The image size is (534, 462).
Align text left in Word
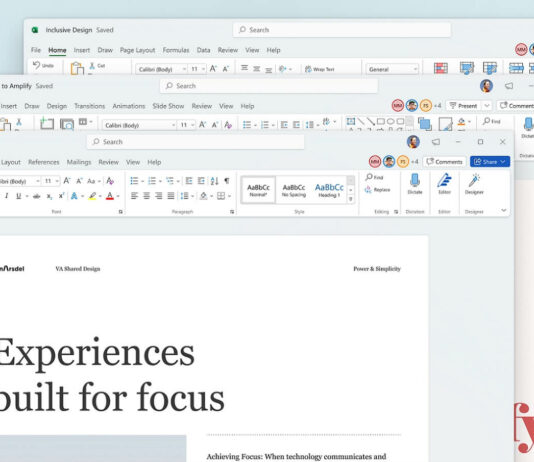(x=134, y=196)
